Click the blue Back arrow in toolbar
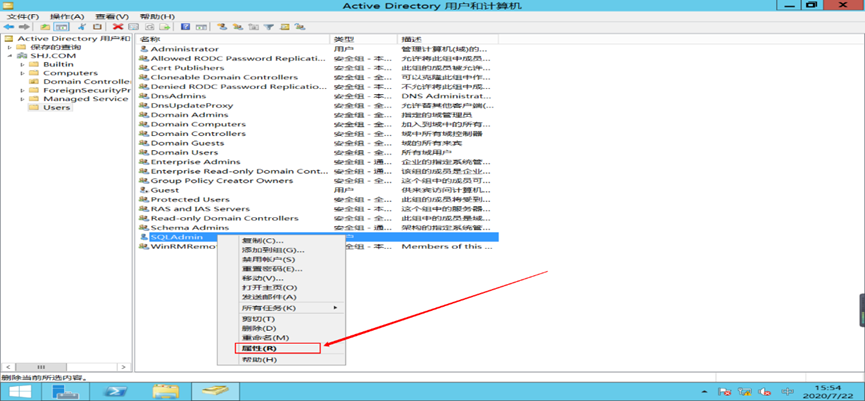 [x=9, y=26]
